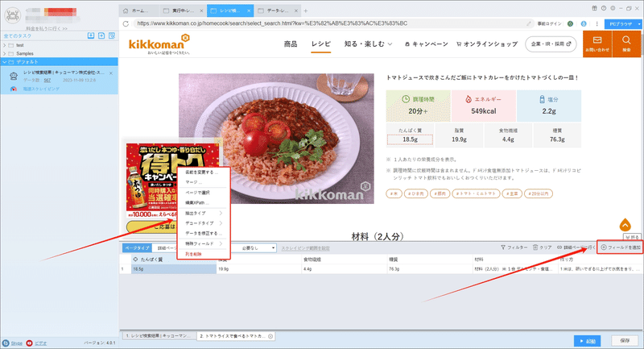
Task: Open the 商品 nav link
Action: tap(291, 44)
